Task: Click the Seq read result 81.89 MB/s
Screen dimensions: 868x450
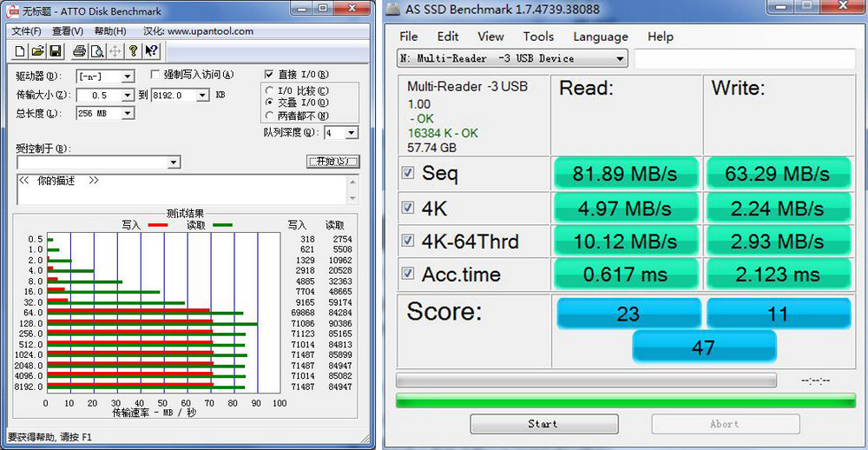Action: pyautogui.click(x=626, y=174)
